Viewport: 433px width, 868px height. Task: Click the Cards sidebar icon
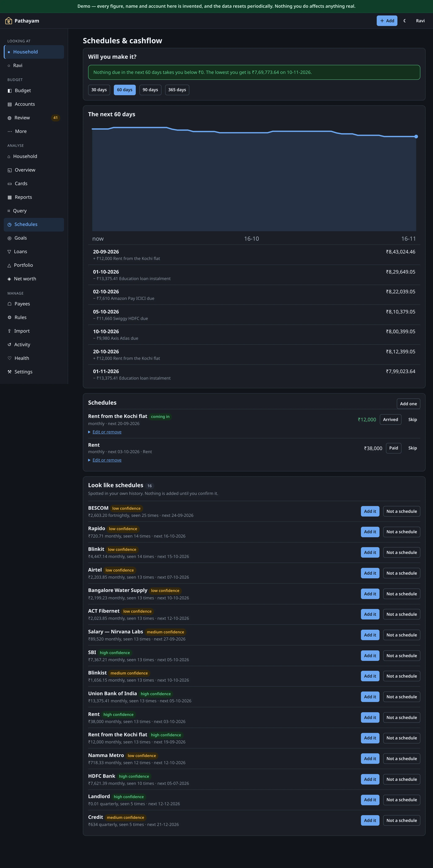pos(9,184)
